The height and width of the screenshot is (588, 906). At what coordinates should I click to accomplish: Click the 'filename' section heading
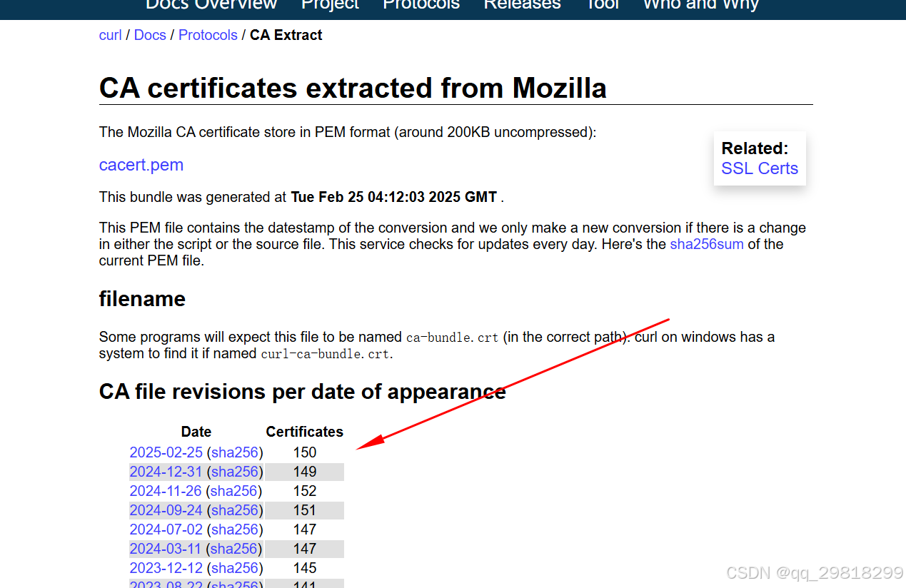pyautogui.click(x=142, y=298)
